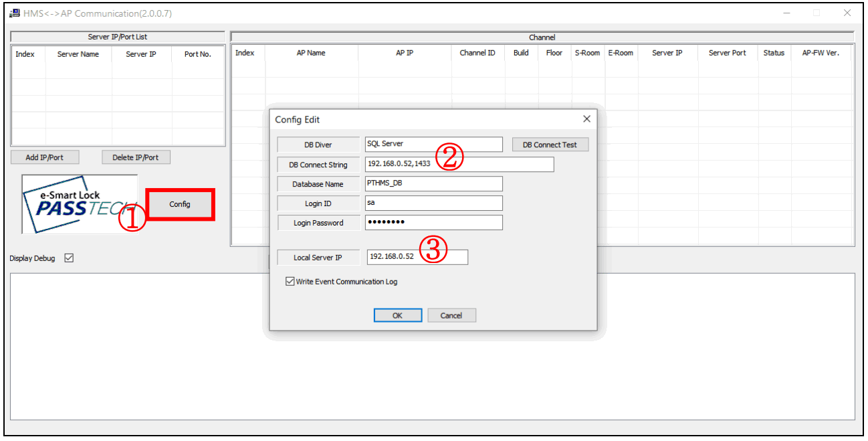Edit the Login ID field
Image resolution: width=868 pixels, height=441 pixels.
tap(433, 203)
